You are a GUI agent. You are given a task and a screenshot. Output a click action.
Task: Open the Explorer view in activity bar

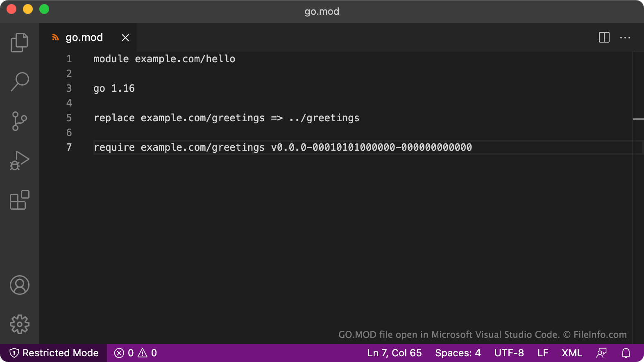(19, 43)
